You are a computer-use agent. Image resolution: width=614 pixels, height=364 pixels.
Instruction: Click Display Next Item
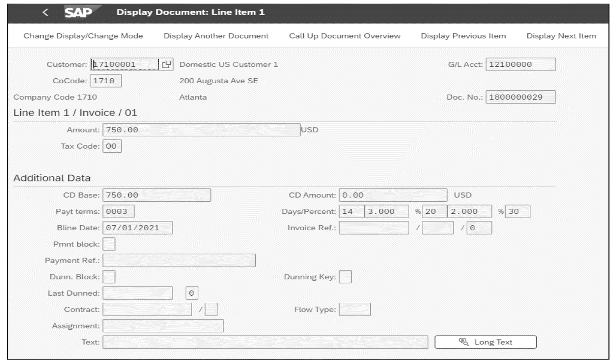coord(561,36)
